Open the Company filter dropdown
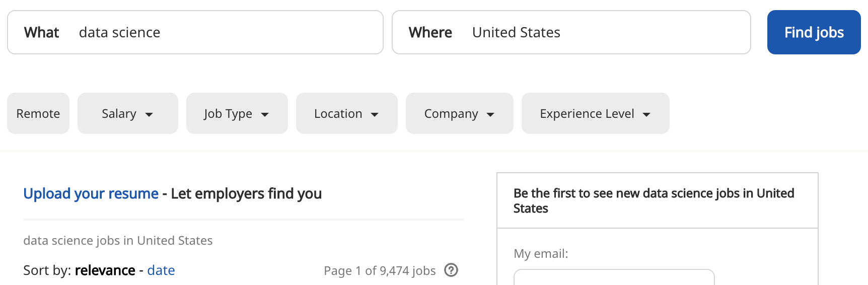 click(459, 113)
